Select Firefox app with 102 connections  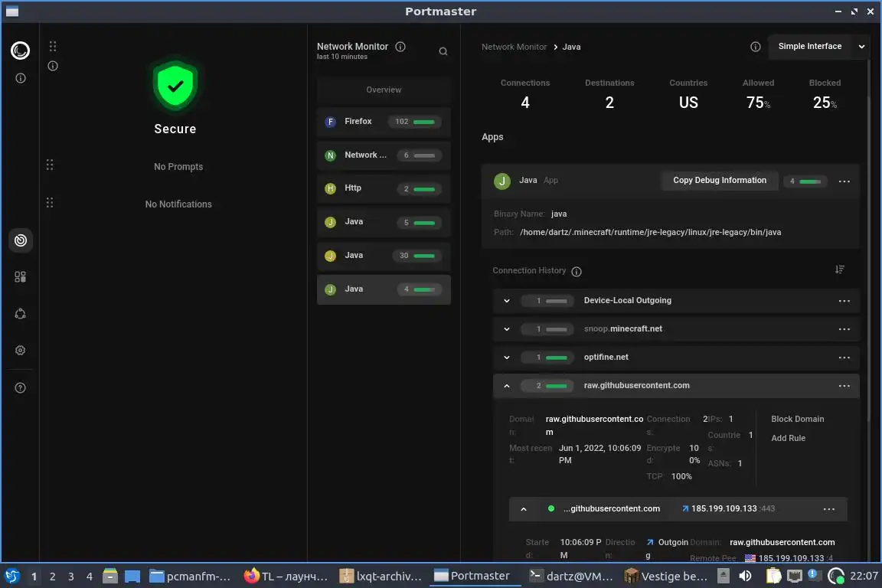click(384, 122)
